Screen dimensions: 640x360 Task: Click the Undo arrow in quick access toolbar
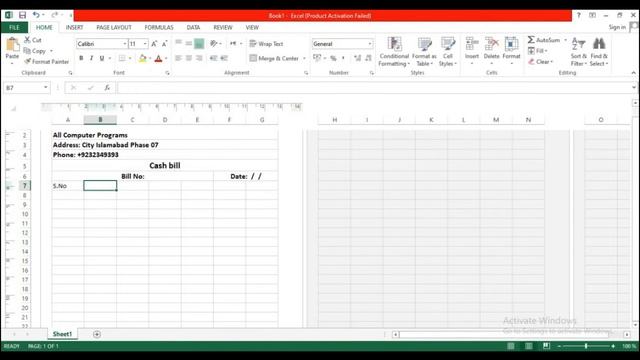point(36,15)
